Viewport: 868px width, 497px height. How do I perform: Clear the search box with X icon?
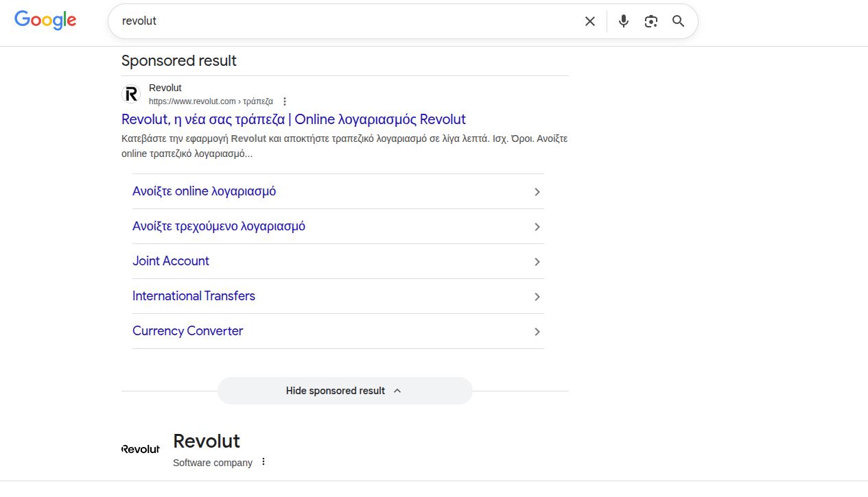click(x=589, y=21)
